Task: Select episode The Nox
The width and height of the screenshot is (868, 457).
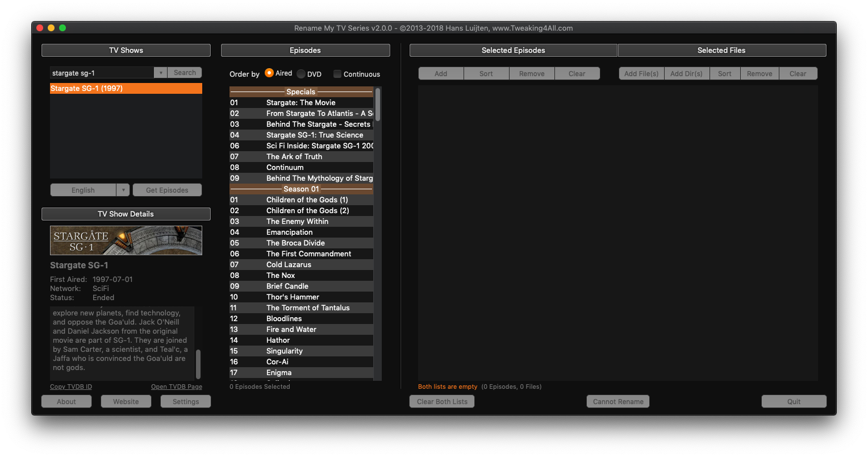Action: [301, 275]
